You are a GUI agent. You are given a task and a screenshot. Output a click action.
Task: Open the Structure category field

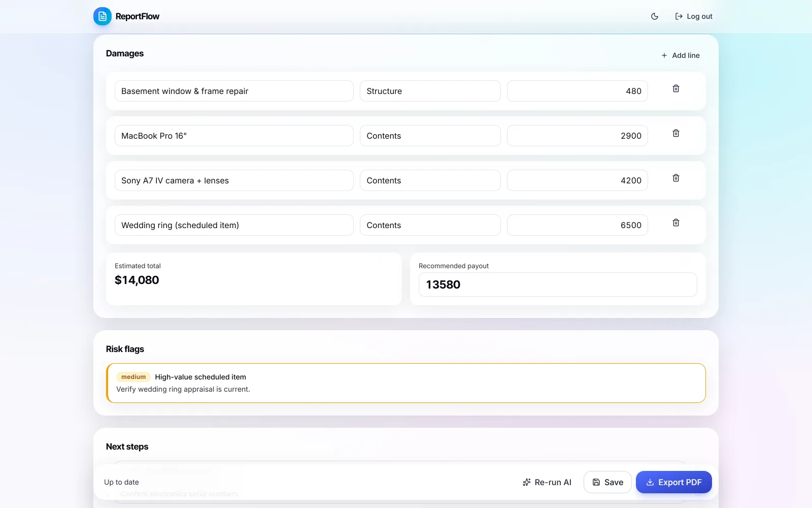tap(430, 91)
